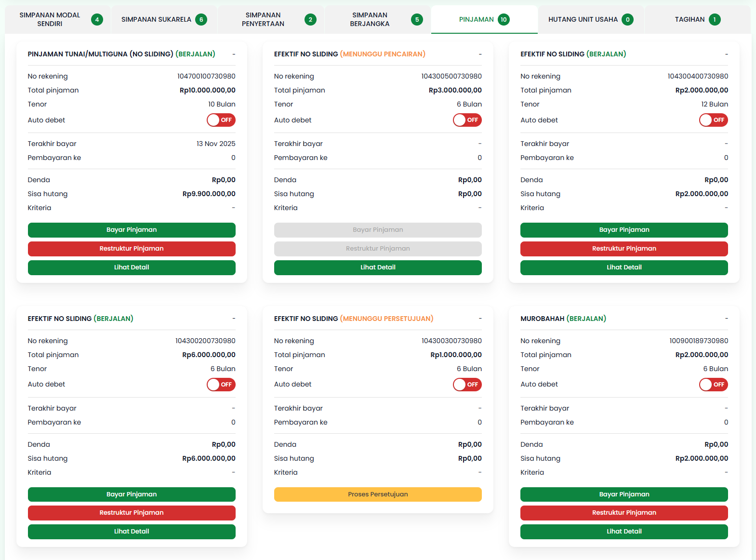Click account number 104700100730980
Screen dimensions: 756x560
[206, 76]
